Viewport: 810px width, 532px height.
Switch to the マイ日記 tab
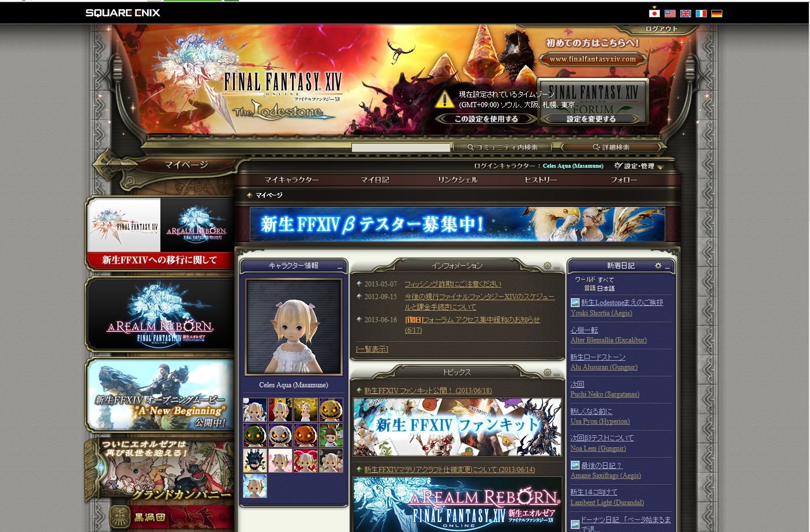click(374, 180)
